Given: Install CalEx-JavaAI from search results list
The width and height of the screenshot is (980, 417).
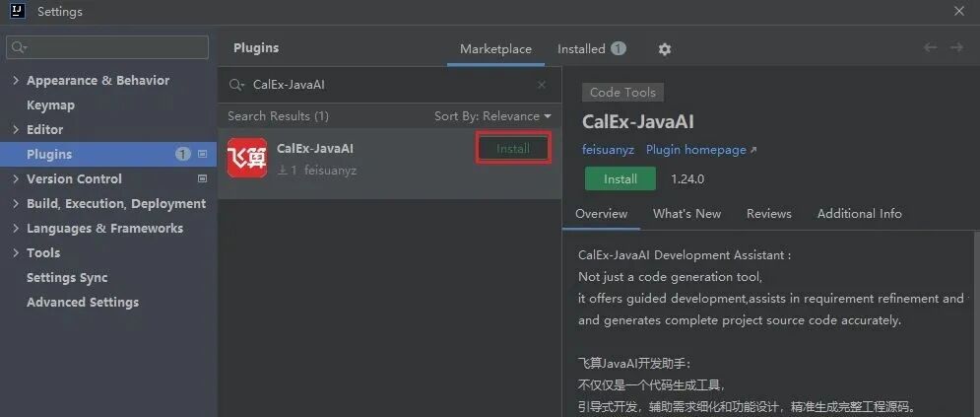Looking at the screenshot, I should click(513, 149).
